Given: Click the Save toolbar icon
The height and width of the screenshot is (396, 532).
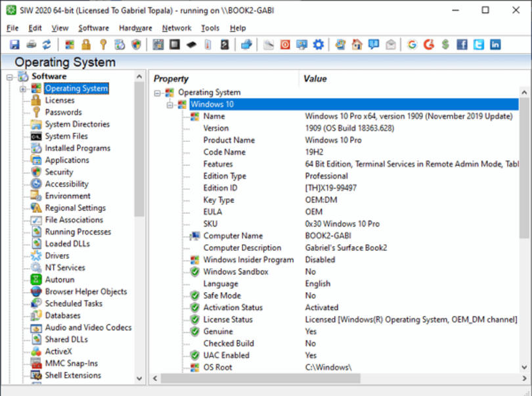Looking at the screenshot, I should pyautogui.click(x=15, y=45).
